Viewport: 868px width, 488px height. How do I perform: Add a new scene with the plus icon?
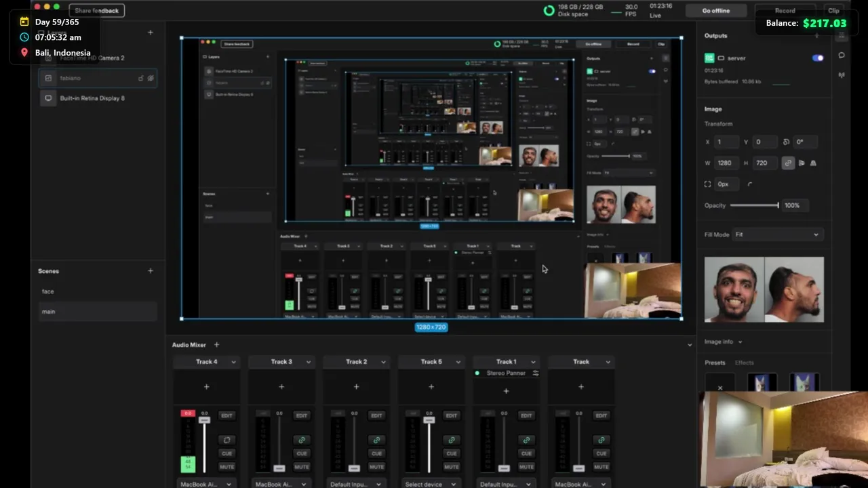click(151, 271)
